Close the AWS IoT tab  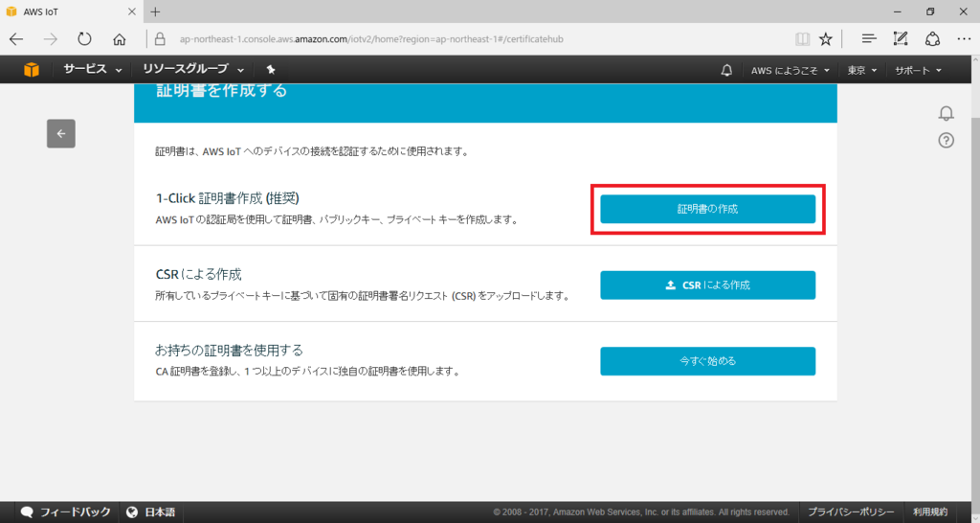131,11
